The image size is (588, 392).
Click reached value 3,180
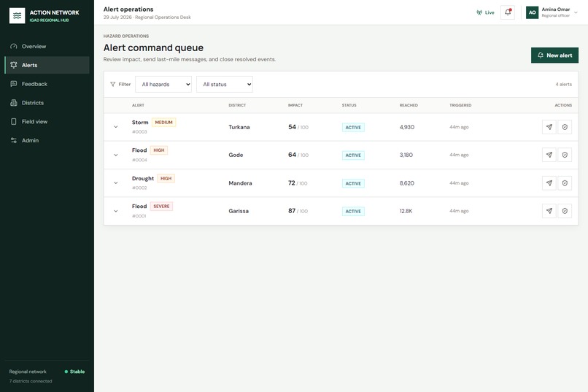coord(406,155)
